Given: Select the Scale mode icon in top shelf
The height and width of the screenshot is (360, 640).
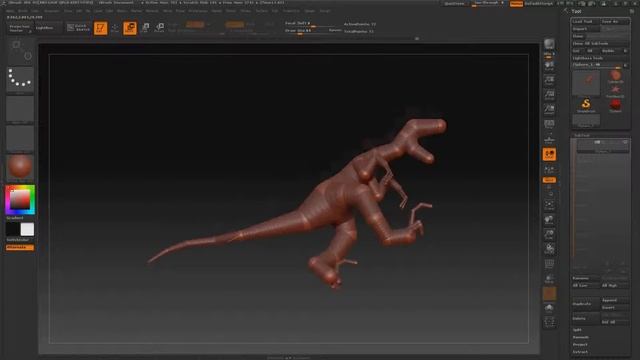Looking at the screenshot, I should 145,28.
